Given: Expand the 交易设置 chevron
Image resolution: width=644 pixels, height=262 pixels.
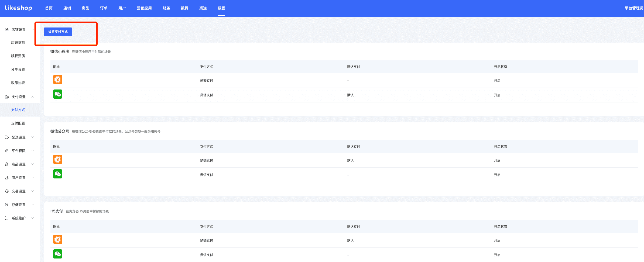Looking at the screenshot, I should coord(33,191).
